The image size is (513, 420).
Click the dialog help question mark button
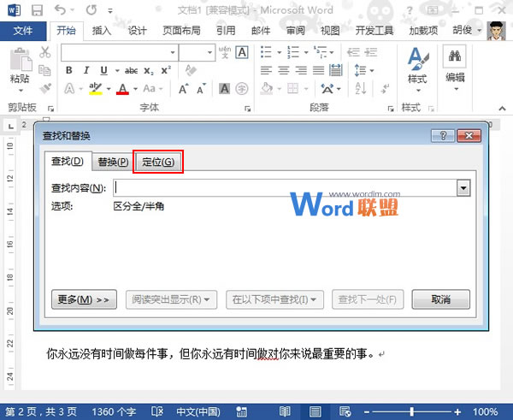point(443,135)
